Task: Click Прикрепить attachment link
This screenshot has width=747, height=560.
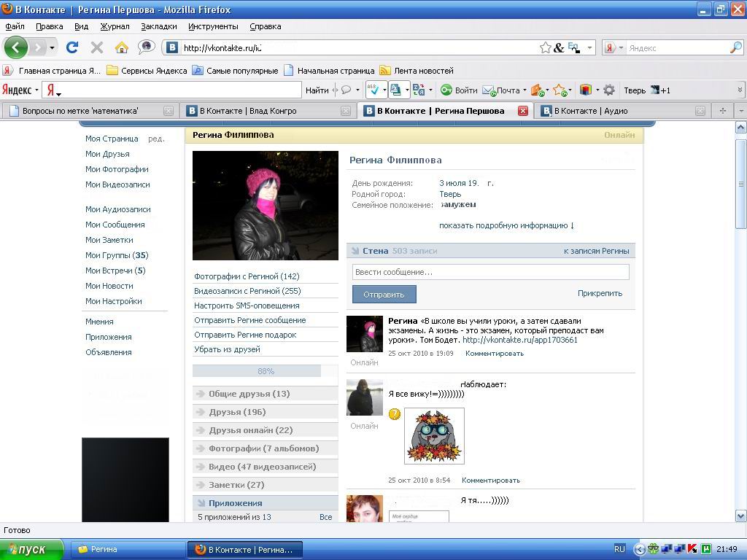Action: (x=600, y=293)
